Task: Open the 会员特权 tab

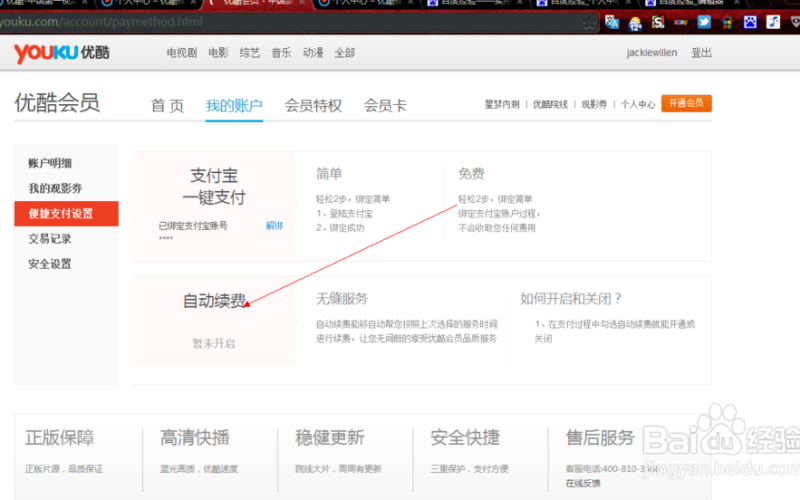Action: pyautogui.click(x=313, y=106)
